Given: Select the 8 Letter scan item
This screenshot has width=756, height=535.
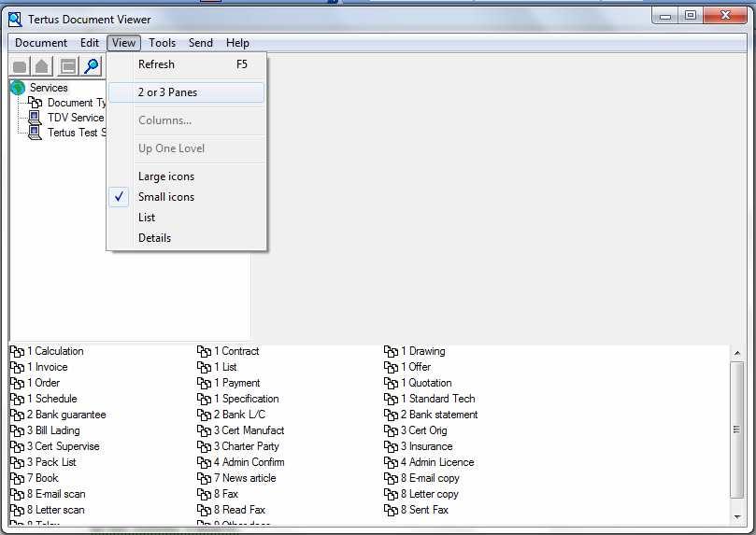Looking at the screenshot, I should (x=48, y=510).
